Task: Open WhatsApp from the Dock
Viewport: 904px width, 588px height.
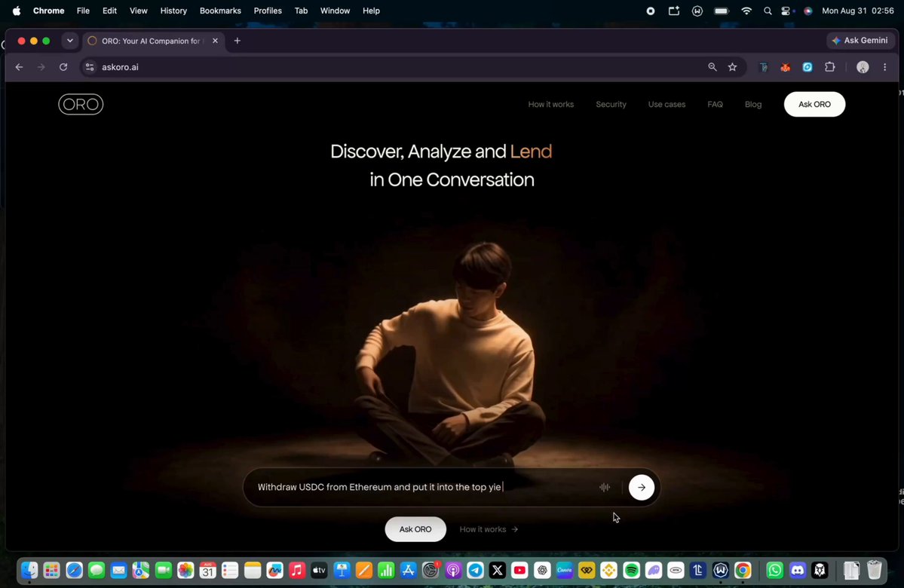Action: tap(775, 570)
